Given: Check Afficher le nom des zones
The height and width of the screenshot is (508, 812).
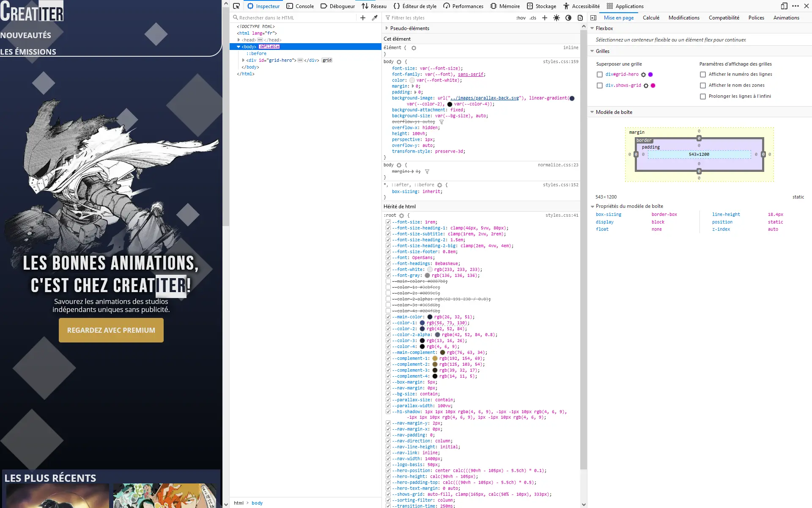Looking at the screenshot, I should coord(703,86).
